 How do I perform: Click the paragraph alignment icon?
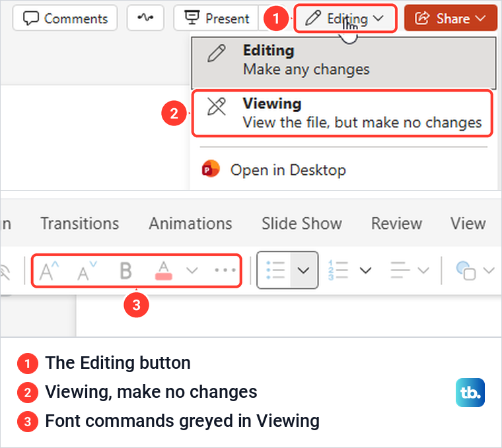[x=400, y=271]
